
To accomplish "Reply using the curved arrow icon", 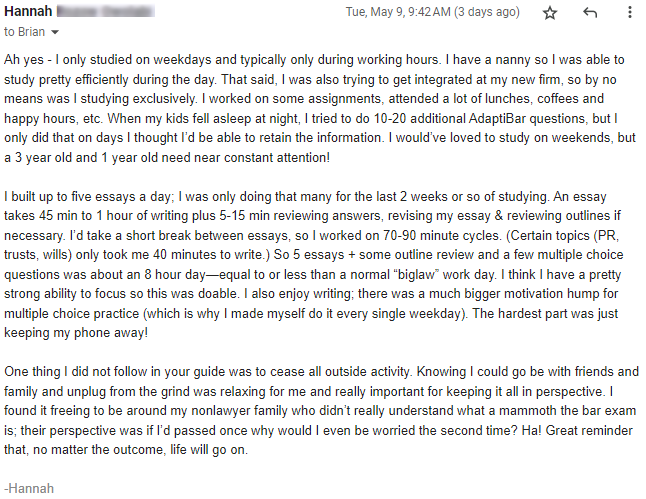I will 590,13.
